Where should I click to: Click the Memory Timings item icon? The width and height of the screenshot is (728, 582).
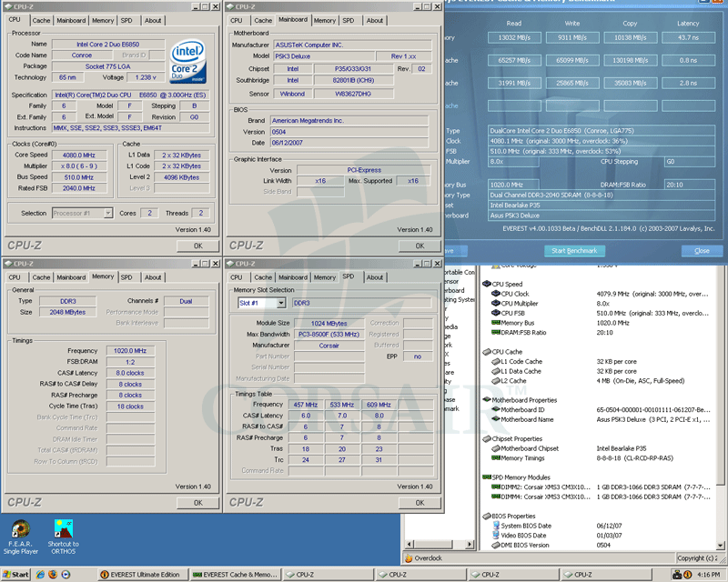pyautogui.click(x=495, y=458)
